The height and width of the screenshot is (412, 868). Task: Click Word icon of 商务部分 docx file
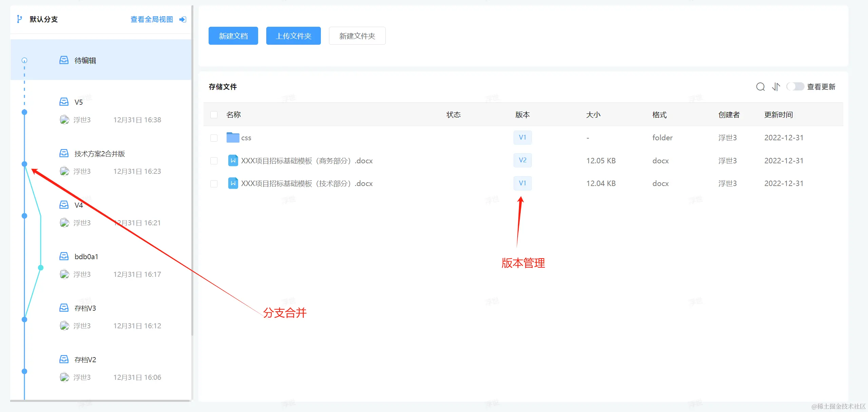[x=233, y=160]
